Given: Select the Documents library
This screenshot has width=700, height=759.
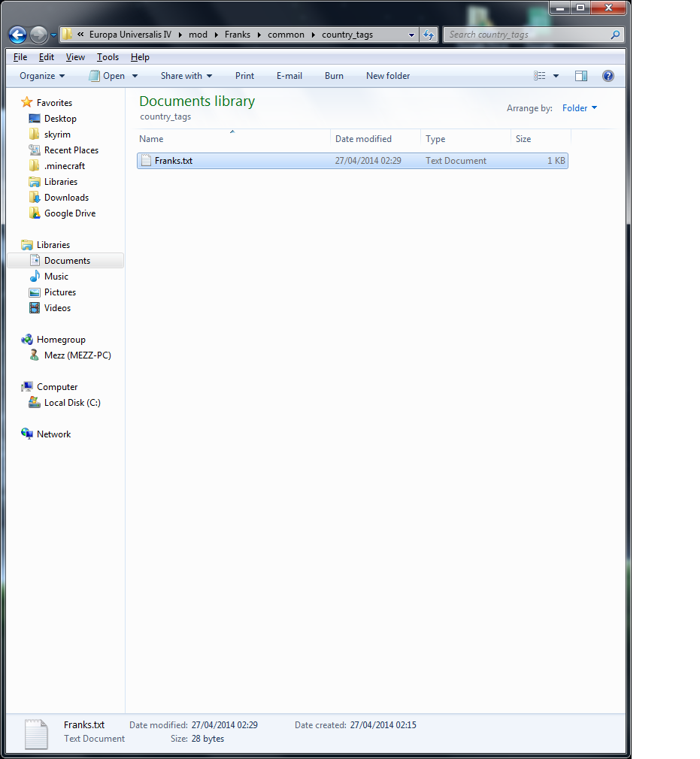Looking at the screenshot, I should pyautogui.click(x=66, y=261).
